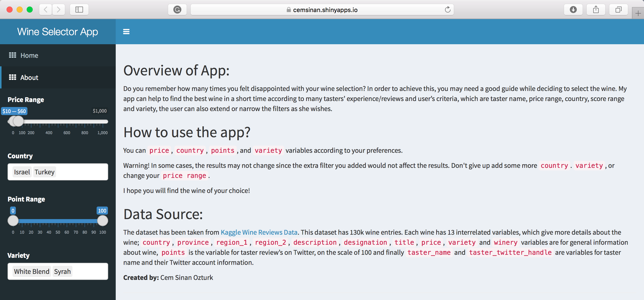Viewport: 644px width, 300px height.
Task: Click the Price Range label
Action: 26,99
